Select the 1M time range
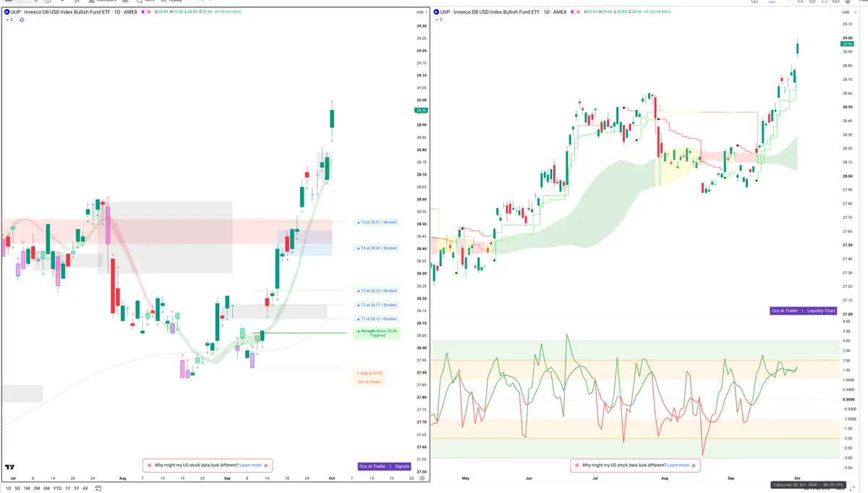The width and height of the screenshot is (868, 493). coord(27,489)
